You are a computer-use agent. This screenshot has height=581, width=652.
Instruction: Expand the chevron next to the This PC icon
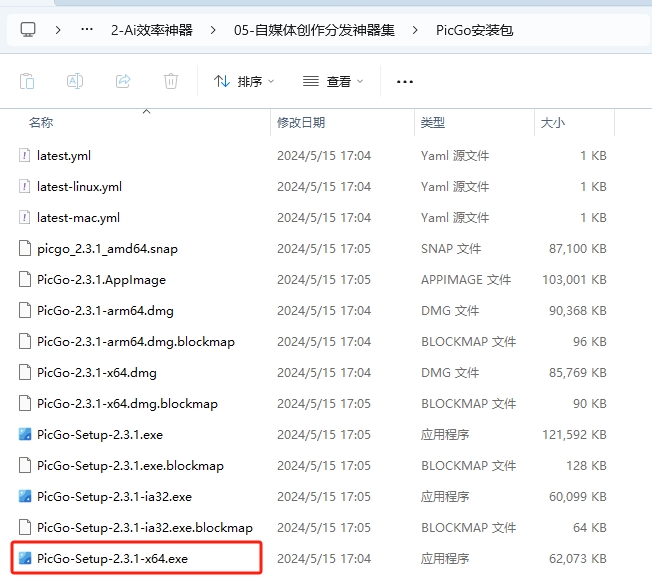(58, 30)
